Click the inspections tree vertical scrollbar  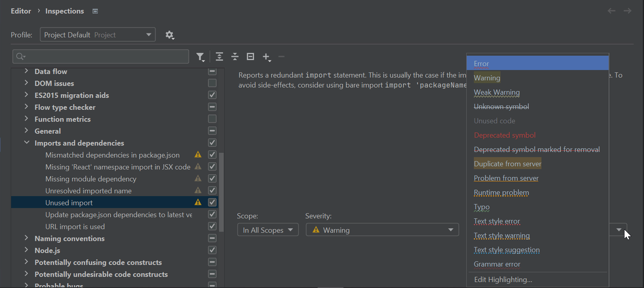(x=221, y=179)
